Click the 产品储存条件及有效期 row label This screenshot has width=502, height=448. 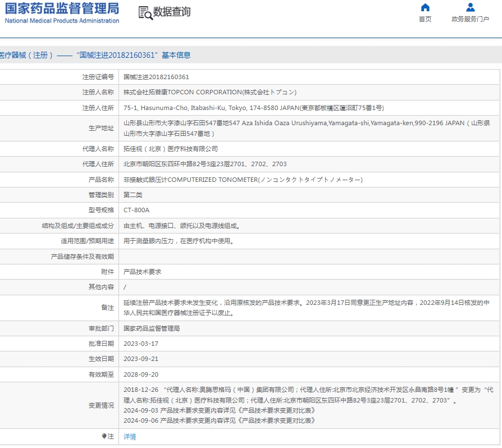tap(83, 257)
